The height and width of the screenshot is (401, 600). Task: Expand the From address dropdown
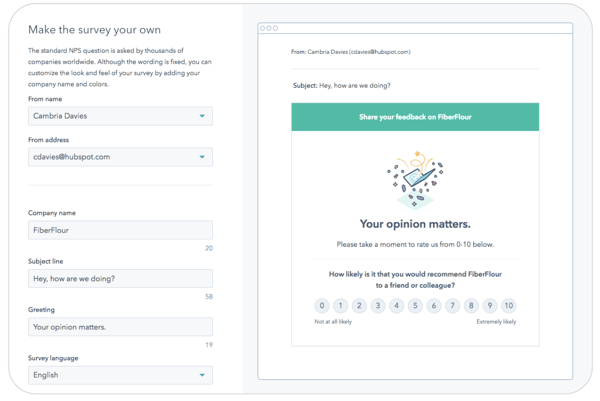tap(120, 157)
